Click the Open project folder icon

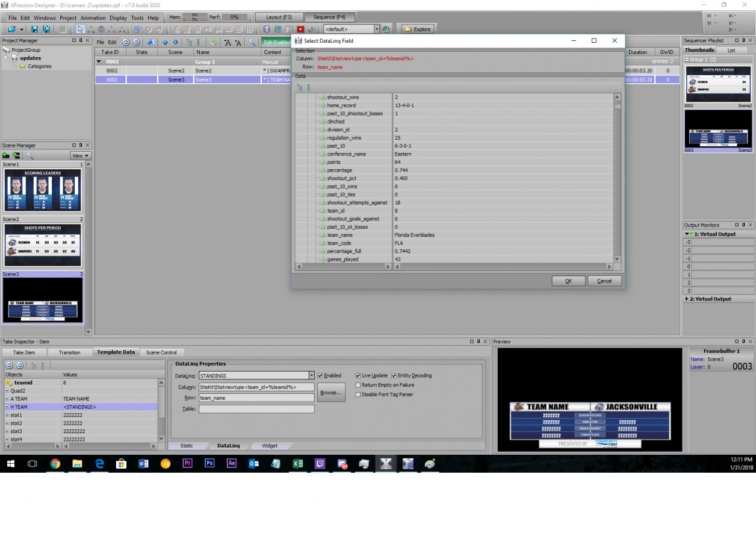(11, 29)
